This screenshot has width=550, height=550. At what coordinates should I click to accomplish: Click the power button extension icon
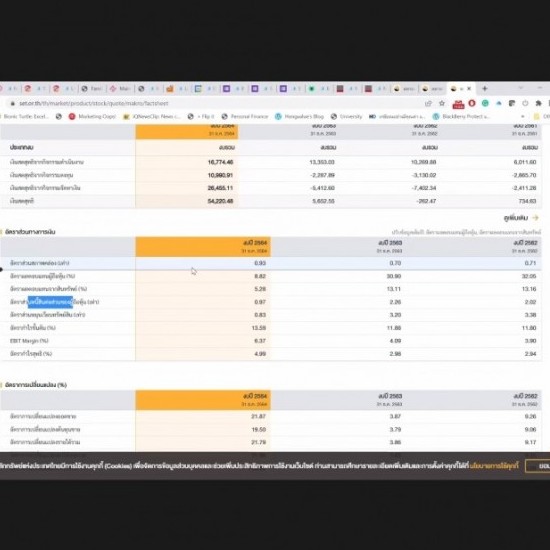pos(525,103)
